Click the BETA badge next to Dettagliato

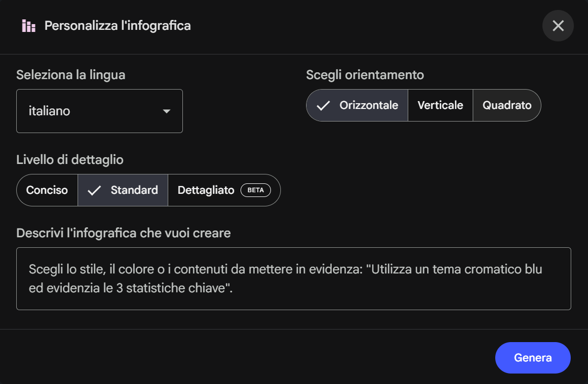[255, 190]
